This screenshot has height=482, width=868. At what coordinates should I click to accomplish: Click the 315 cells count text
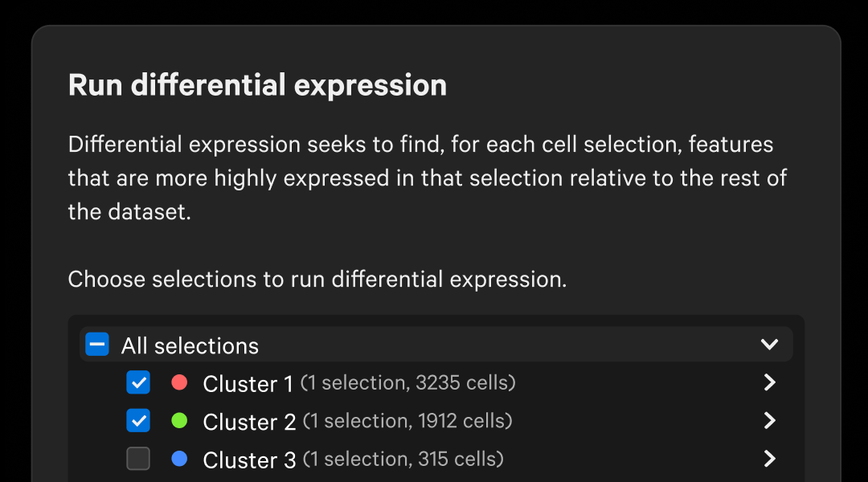coord(459,459)
